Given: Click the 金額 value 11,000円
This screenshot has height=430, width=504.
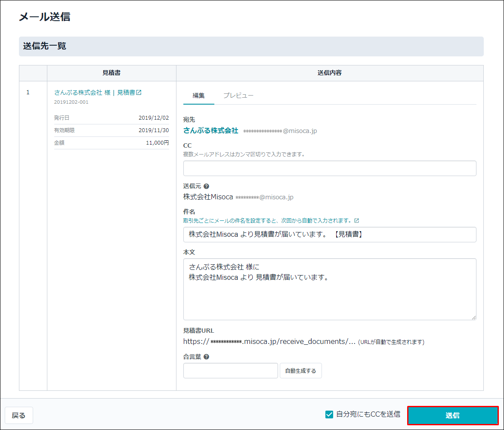Looking at the screenshot, I should (157, 143).
